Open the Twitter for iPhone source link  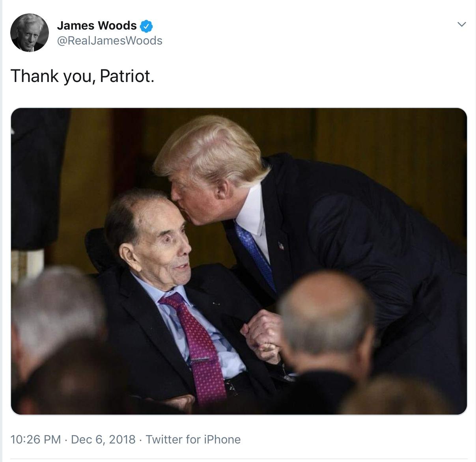pyautogui.click(x=193, y=439)
